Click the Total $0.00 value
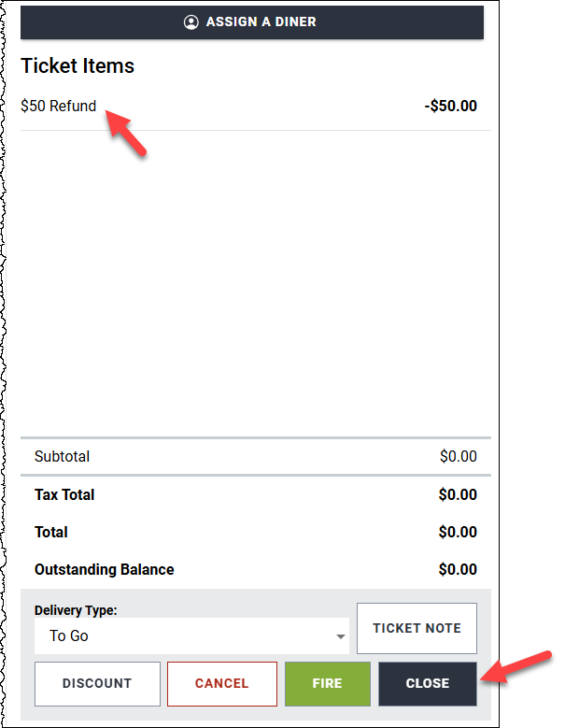Viewport: 565px width, 728px height. (x=458, y=532)
